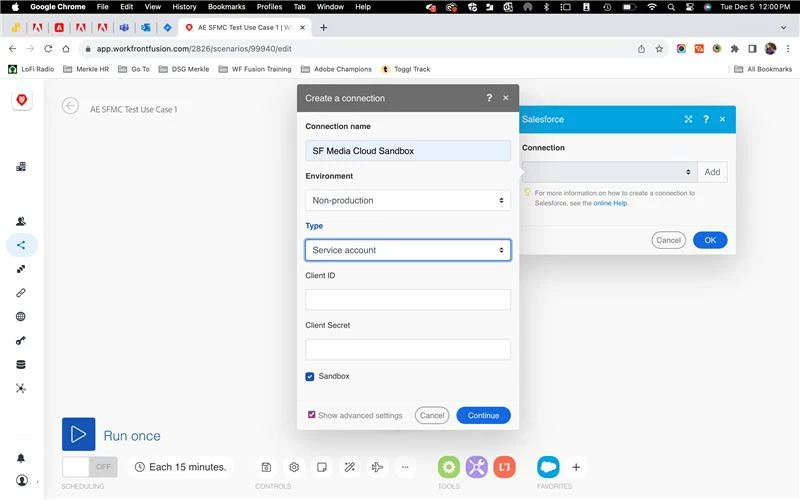This screenshot has width=800, height=500.
Task: Click OK in the Salesforce panel
Action: tap(710, 240)
